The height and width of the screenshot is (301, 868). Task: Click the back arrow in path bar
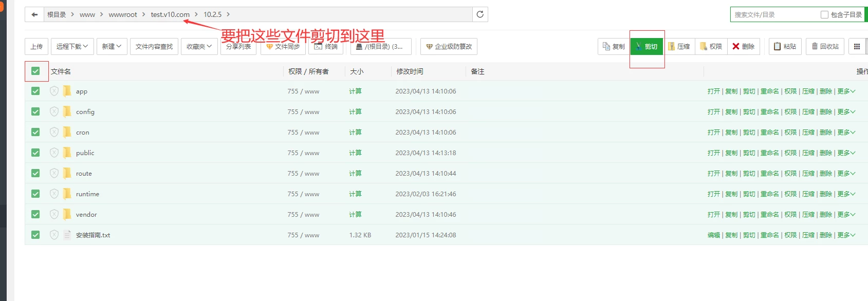(34, 14)
